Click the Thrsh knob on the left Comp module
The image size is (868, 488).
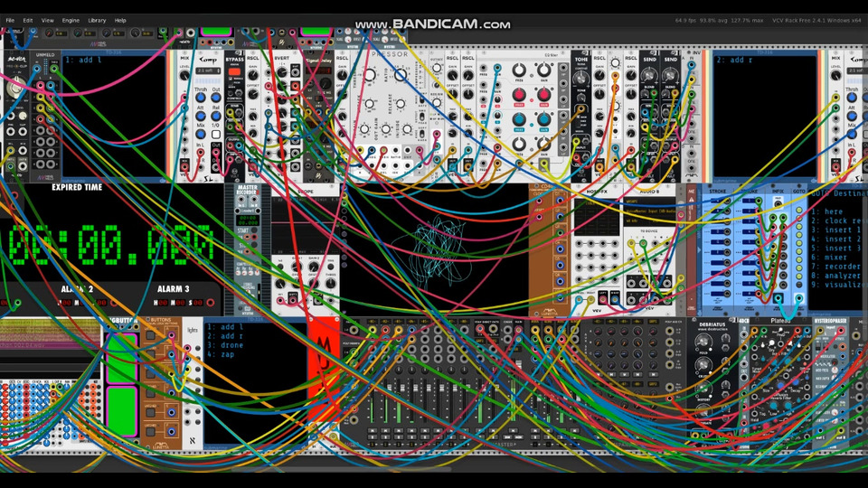pos(201,98)
